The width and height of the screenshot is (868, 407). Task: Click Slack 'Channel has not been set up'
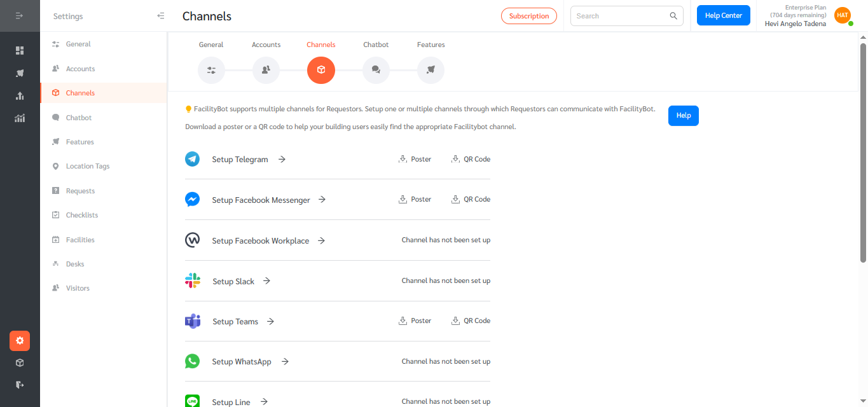click(446, 280)
